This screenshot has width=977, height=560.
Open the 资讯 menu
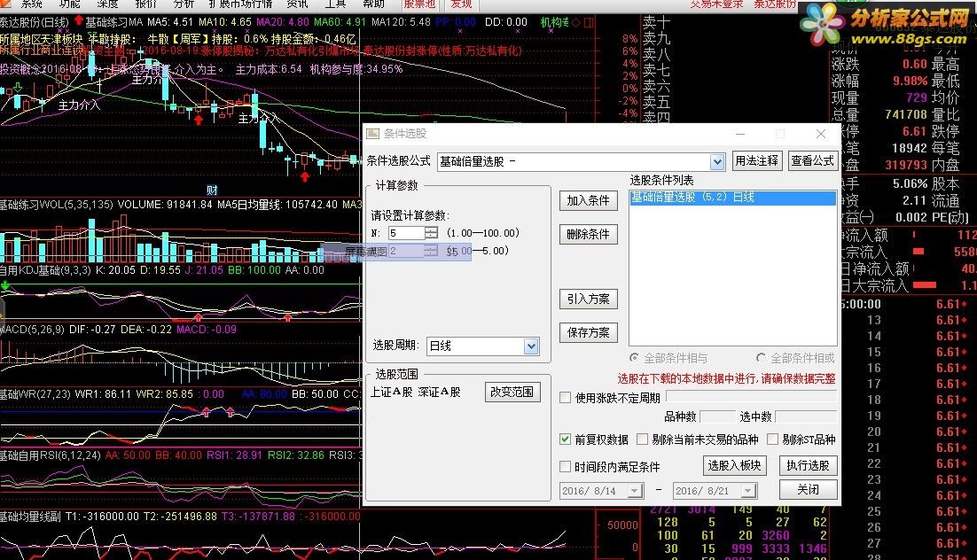point(297,4)
